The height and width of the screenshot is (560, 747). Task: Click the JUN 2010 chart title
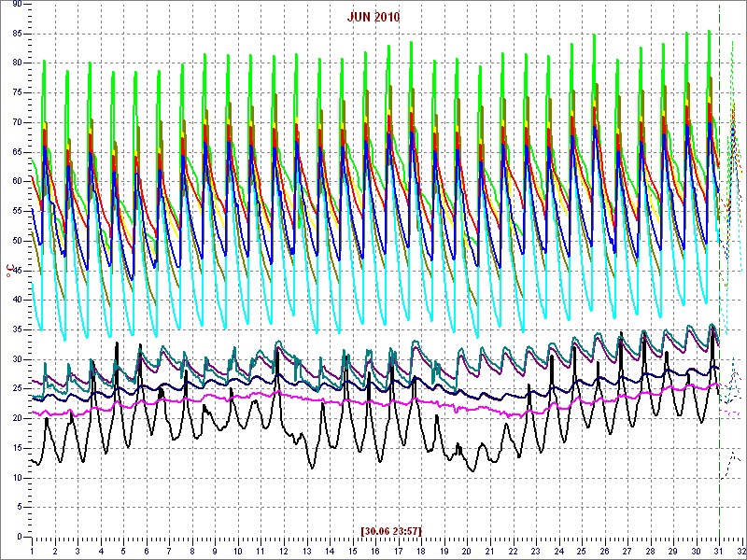[373, 18]
